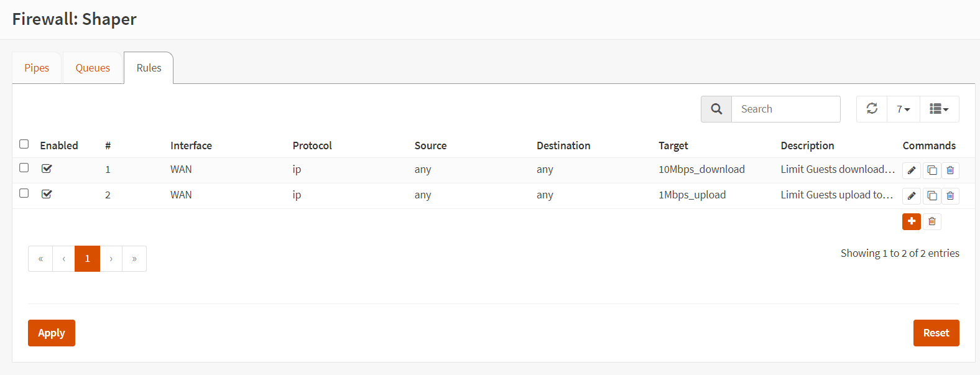Open the column visibility list dropdown
This screenshot has height=375, width=980.
(x=939, y=109)
